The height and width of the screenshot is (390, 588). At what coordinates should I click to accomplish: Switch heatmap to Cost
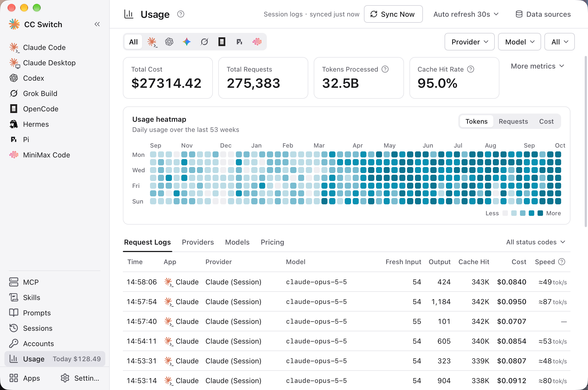546,121
